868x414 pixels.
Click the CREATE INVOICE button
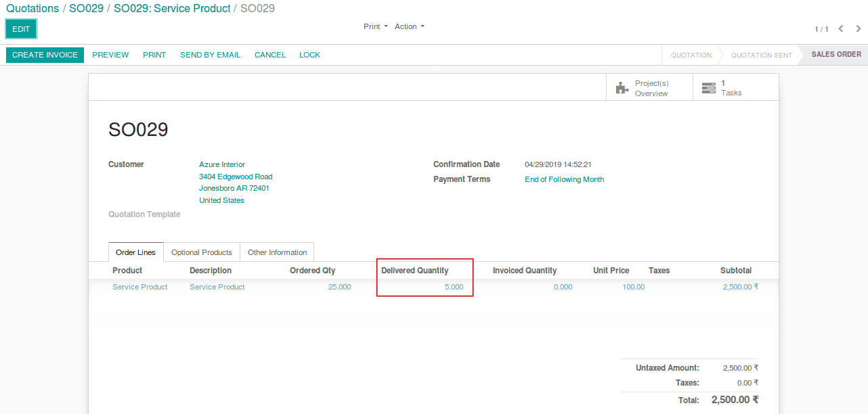(45, 55)
